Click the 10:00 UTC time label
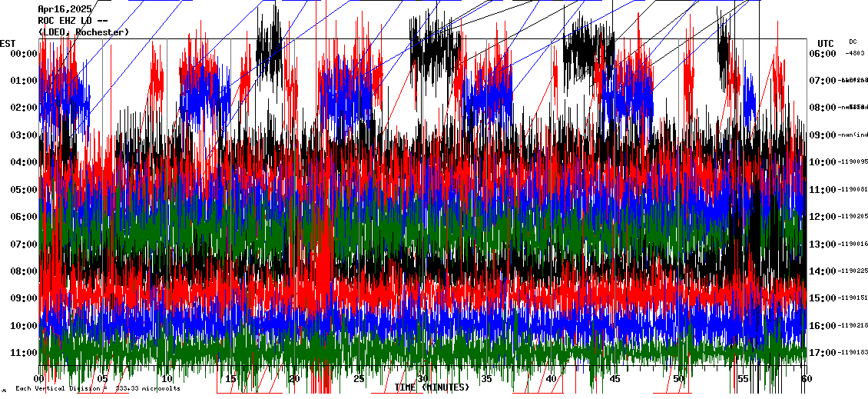The width and height of the screenshot is (868, 399). 823,162
